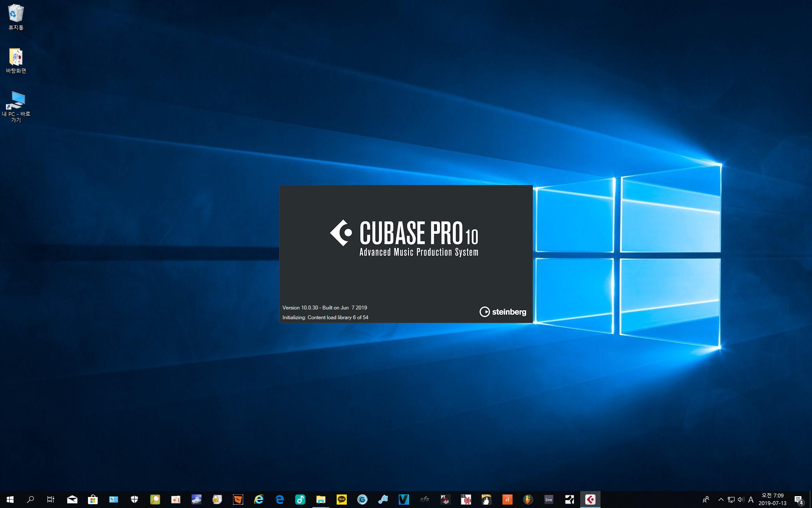Open File Explorer from taskbar
Viewport: 812px width, 508px height.
tap(321, 500)
